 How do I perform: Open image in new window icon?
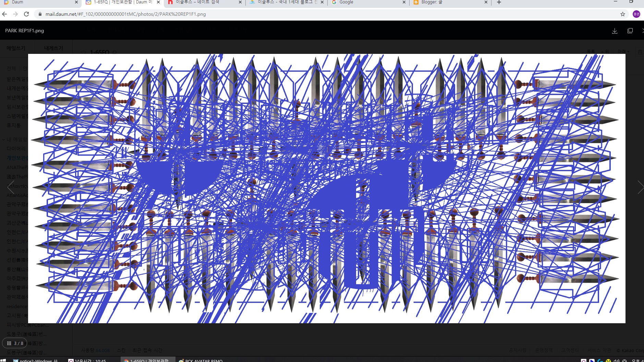click(x=630, y=31)
